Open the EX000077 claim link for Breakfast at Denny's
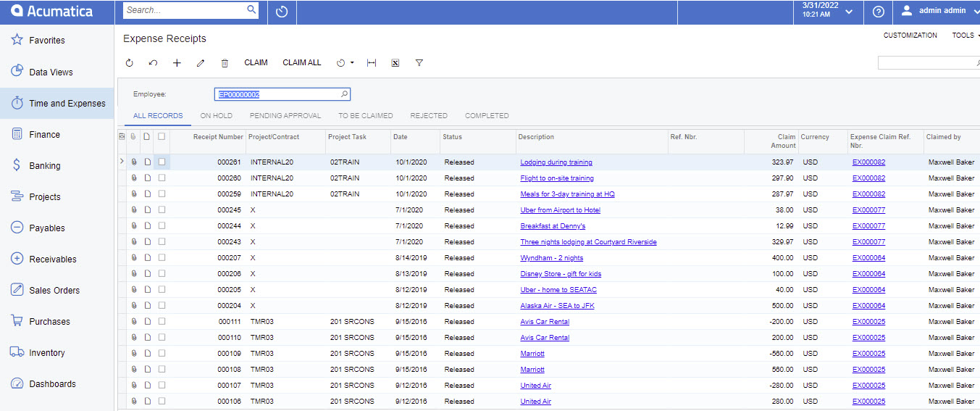Viewport: 980px width, 411px height. (x=868, y=226)
